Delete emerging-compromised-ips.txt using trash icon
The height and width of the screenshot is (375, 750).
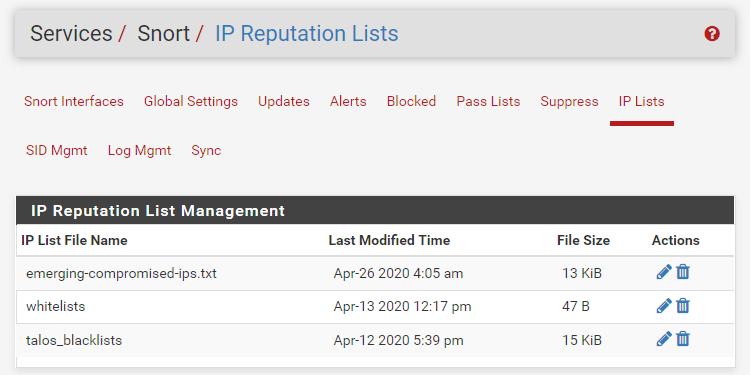coord(683,272)
